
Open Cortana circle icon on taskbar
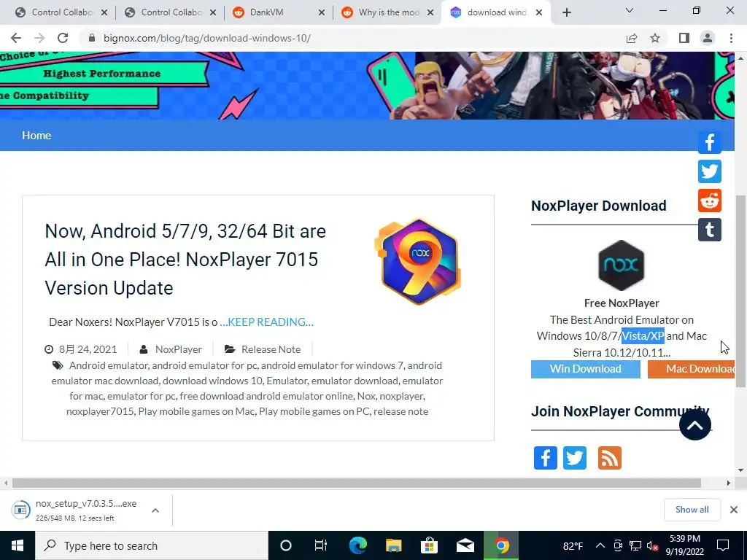pyautogui.click(x=286, y=545)
